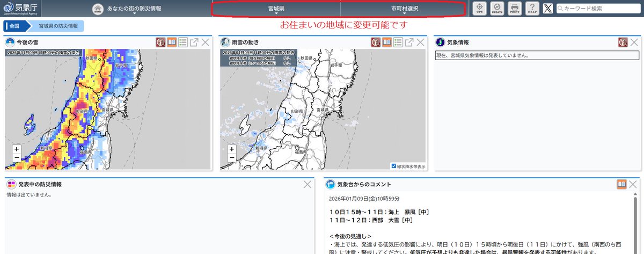Screen dimensions: 644x254
Task: Click 山形県 label on the snow map
Action: (82, 111)
